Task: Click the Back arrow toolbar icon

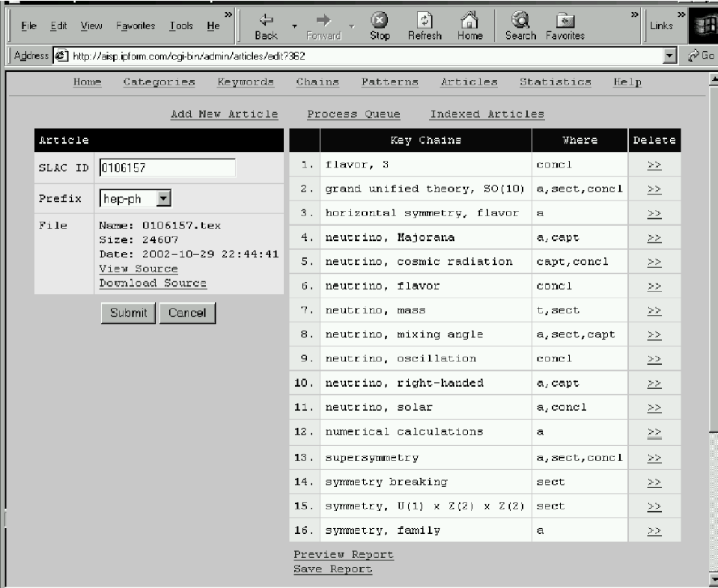Action: click(x=266, y=21)
